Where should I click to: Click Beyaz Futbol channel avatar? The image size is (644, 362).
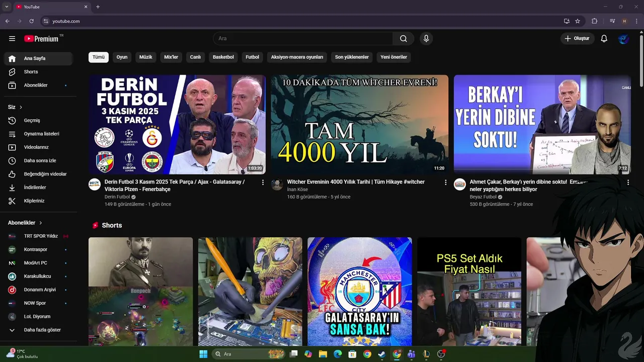[460, 185]
